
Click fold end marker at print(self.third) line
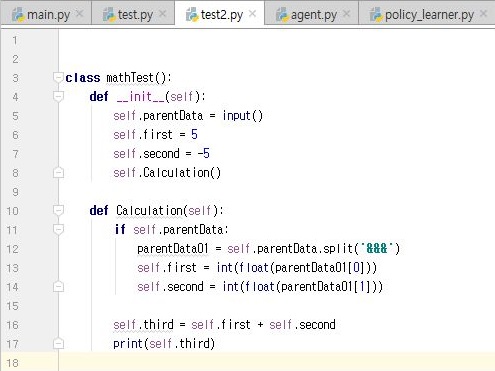tap(58, 344)
